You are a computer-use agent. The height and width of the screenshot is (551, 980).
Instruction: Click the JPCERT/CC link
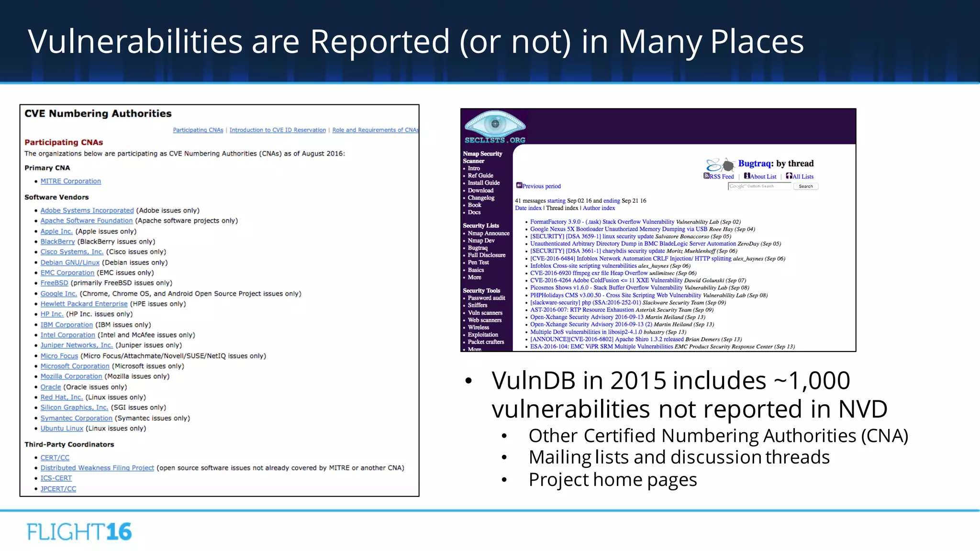[x=58, y=489]
